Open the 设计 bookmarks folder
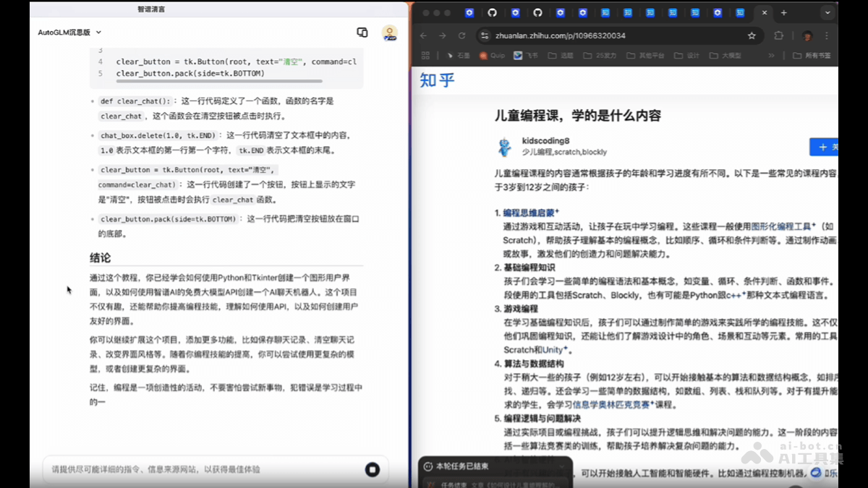Image resolution: width=868 pixels, height=488 pixels. pos(686,55)
